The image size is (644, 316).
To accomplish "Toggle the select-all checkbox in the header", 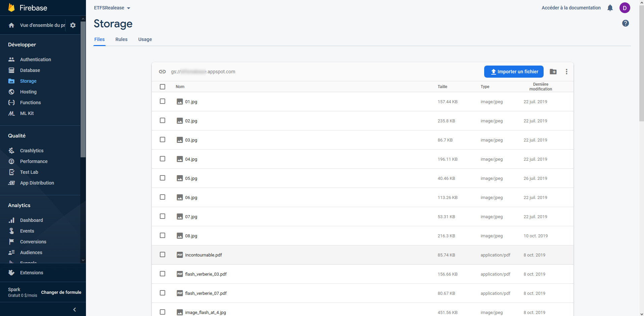I will click(x=163, y=87).
